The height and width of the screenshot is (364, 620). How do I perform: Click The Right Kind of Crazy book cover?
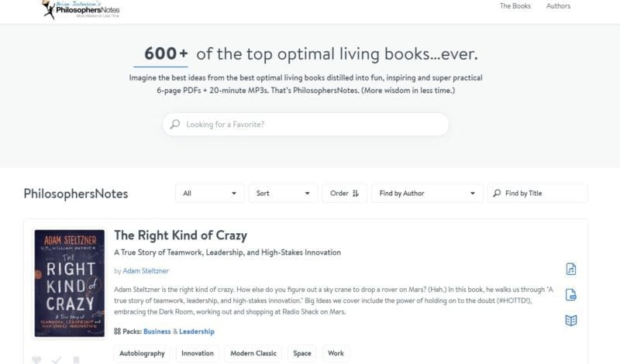coord(69,283)
